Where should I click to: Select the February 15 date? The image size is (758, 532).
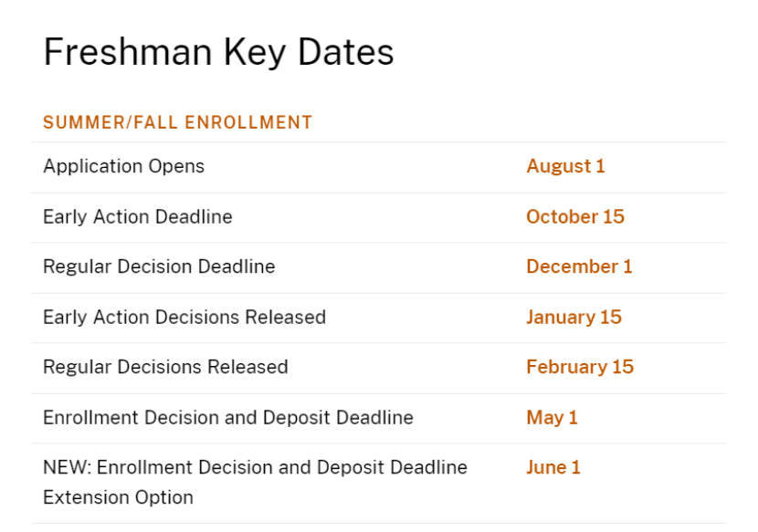click(579, 367)
